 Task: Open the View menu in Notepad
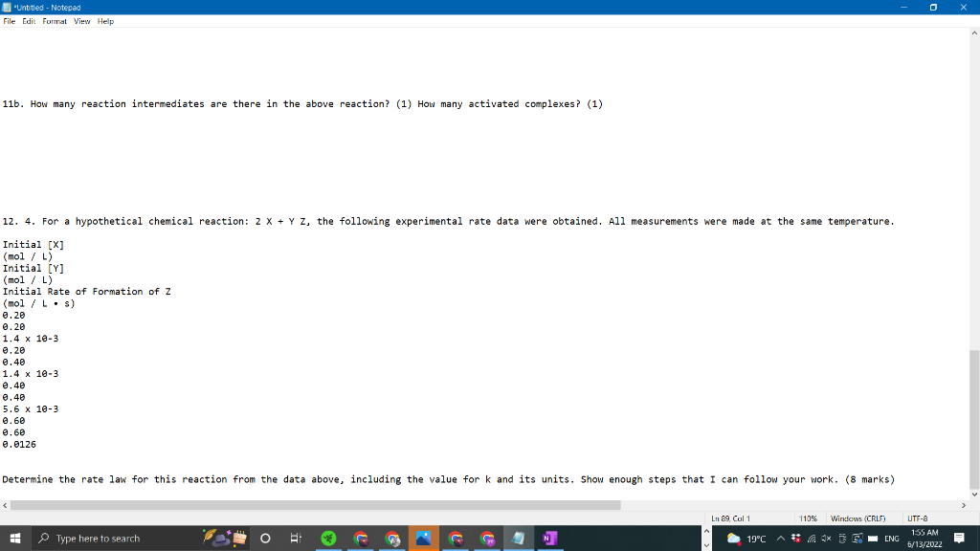pos(80,21)
